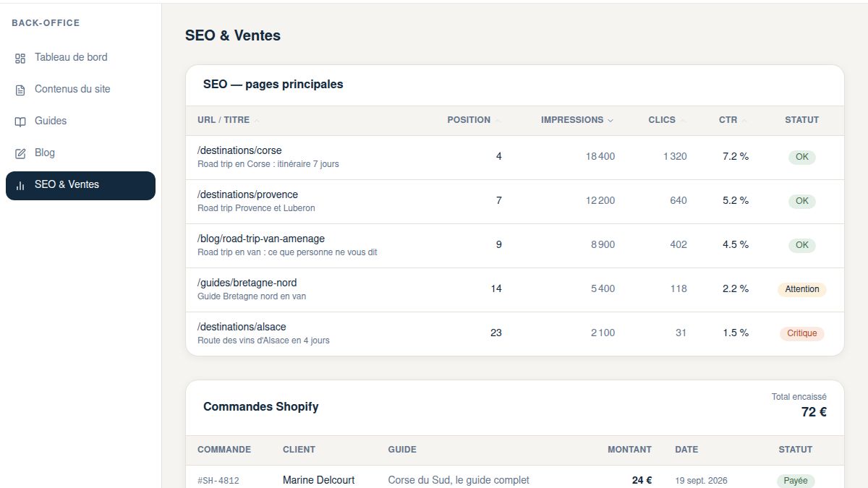Screen dimensions: 868x488
Task: Click order date 19 sept. 2026
Action: click(x=701, y=481)
